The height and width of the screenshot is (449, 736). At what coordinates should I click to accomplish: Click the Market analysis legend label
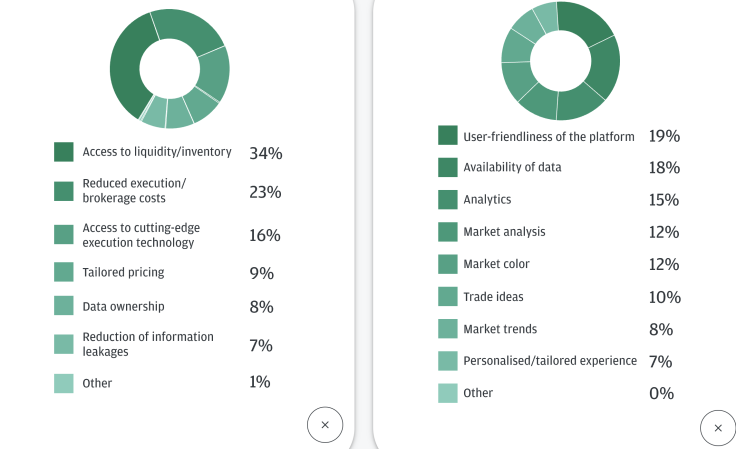[x=504, y=232]
